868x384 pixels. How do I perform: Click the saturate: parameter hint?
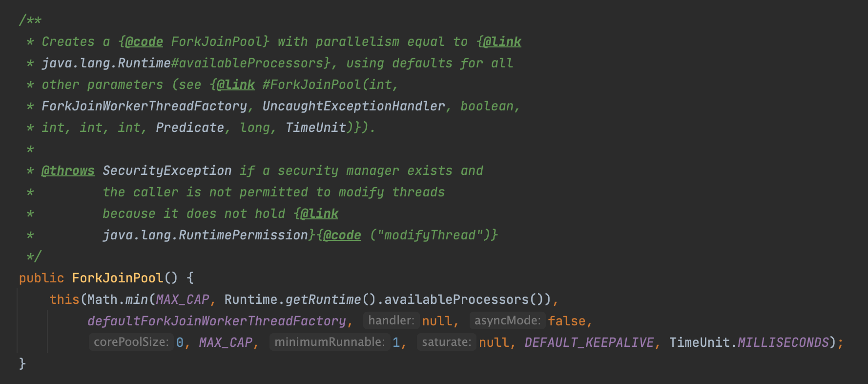tap(446, 342)
